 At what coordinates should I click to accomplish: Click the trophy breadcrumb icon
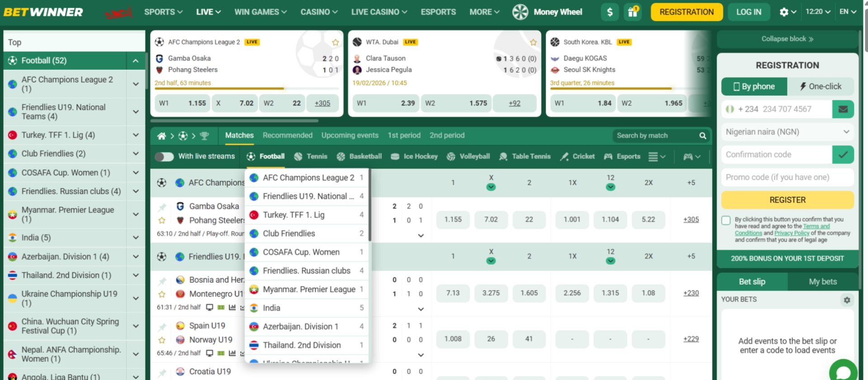click(204, 136)
